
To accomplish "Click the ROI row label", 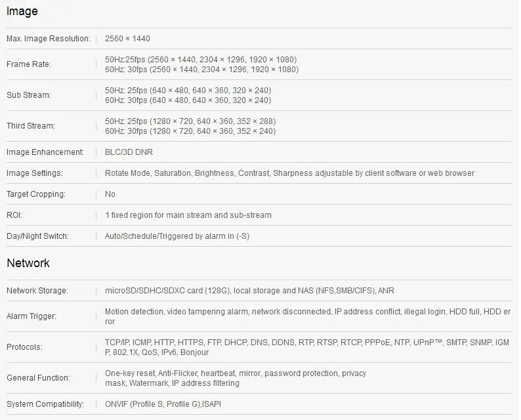I will pyautogui.click(x=14, y=215).
